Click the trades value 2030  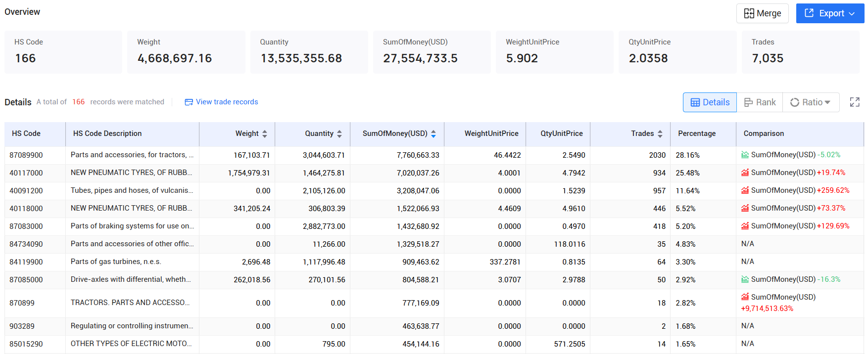[657, 155]
